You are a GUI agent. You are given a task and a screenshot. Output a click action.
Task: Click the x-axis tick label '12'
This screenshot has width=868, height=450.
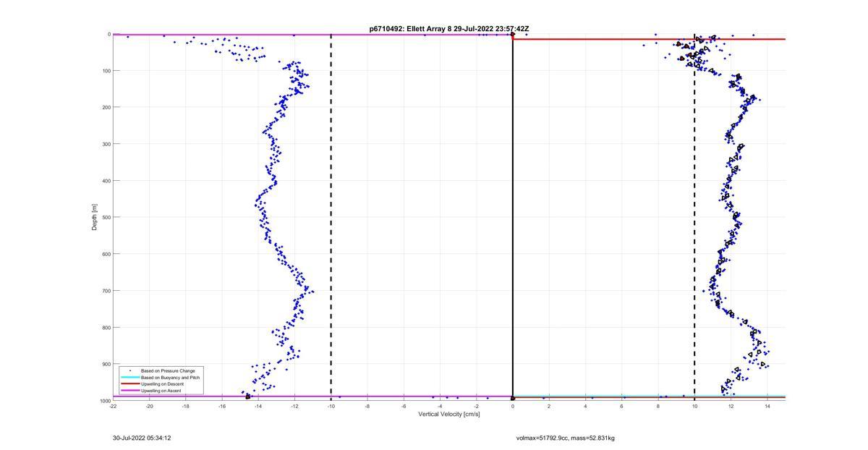point(731,406)
